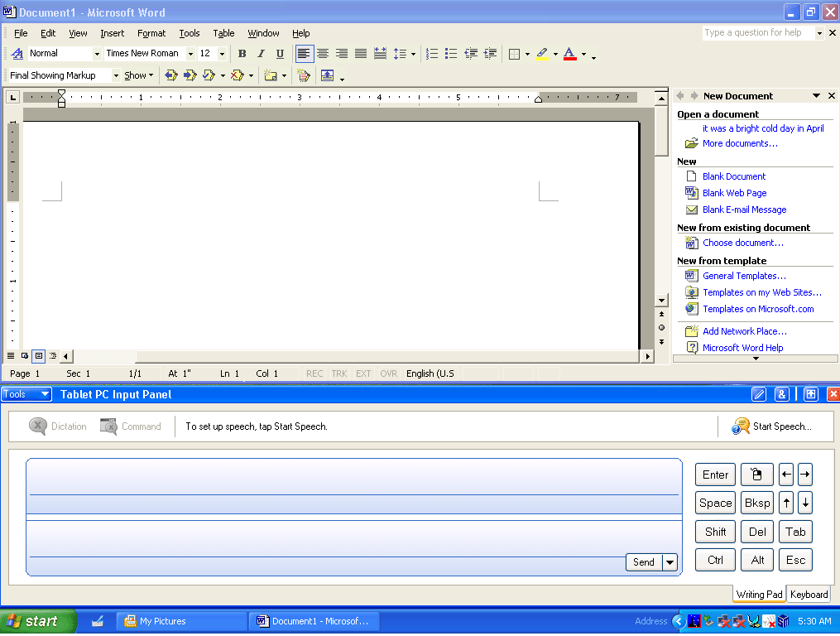Switch to Outline View icon

point(52,356)
